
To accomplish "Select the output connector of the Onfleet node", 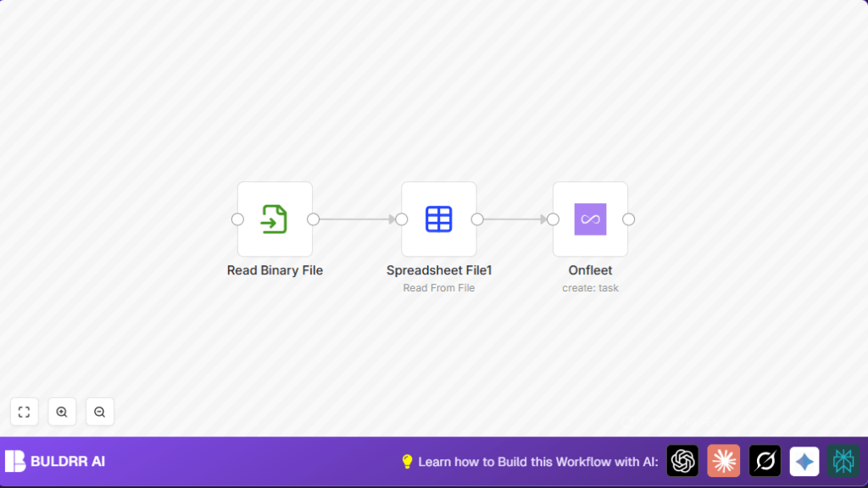I will 628,219.
